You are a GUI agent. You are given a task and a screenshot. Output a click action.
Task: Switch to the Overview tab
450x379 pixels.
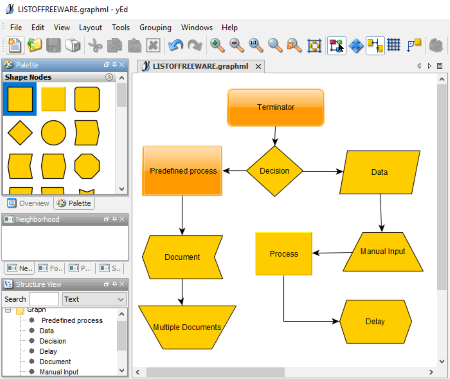(29, 203)
